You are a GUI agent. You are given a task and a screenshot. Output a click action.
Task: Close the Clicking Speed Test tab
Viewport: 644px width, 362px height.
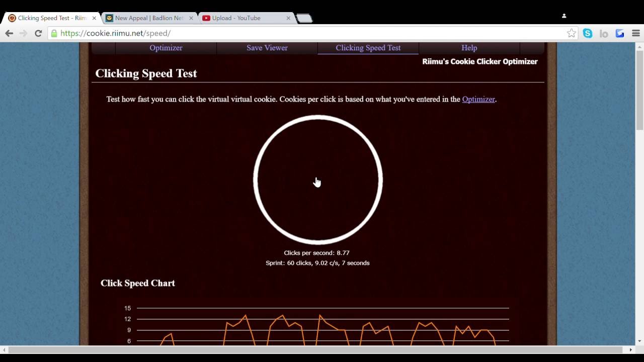tap(94, 18)
